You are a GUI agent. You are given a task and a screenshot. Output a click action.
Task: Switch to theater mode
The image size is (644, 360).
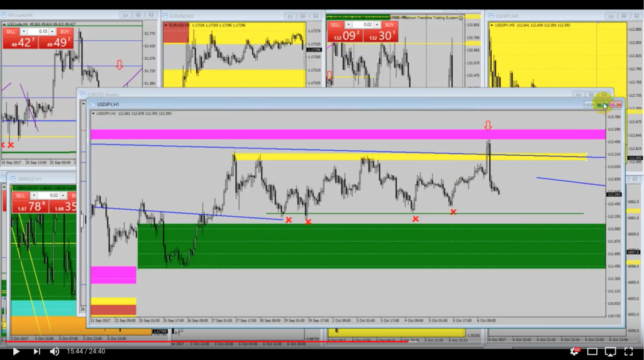[592, 351]
